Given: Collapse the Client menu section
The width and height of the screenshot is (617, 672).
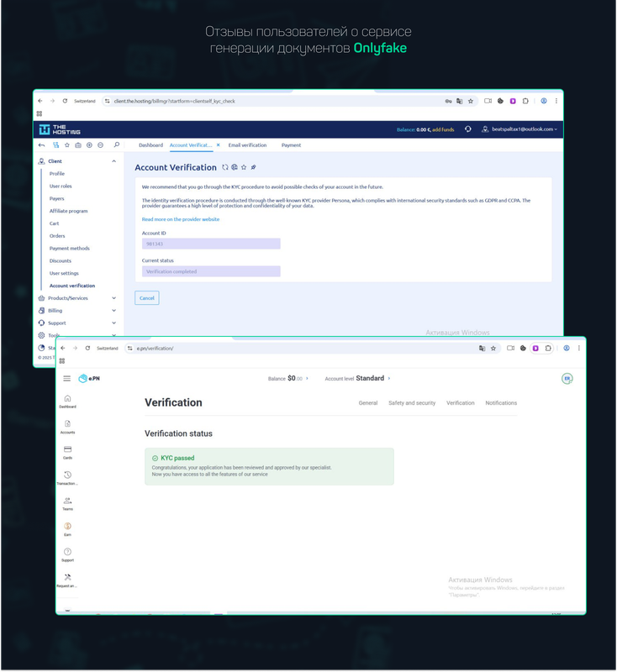Looking at the screenshot, I should click(113, 160).
